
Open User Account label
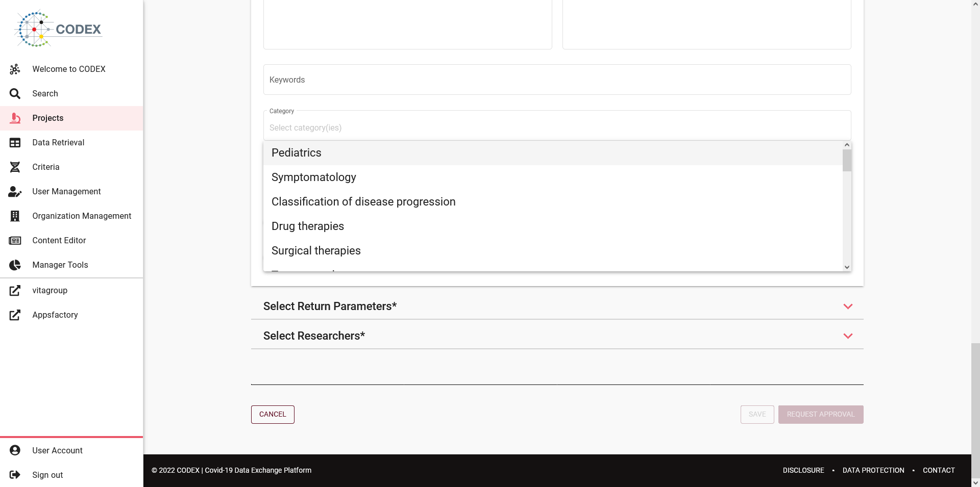57,450
